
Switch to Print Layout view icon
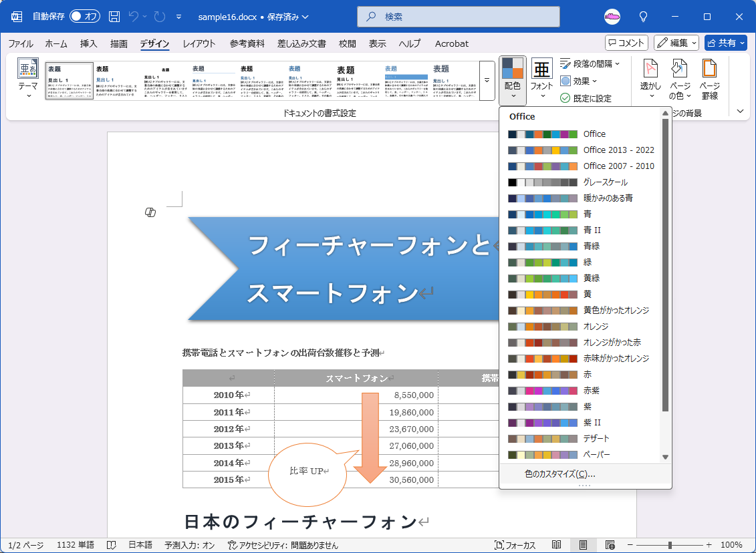[x=584, y=545]
